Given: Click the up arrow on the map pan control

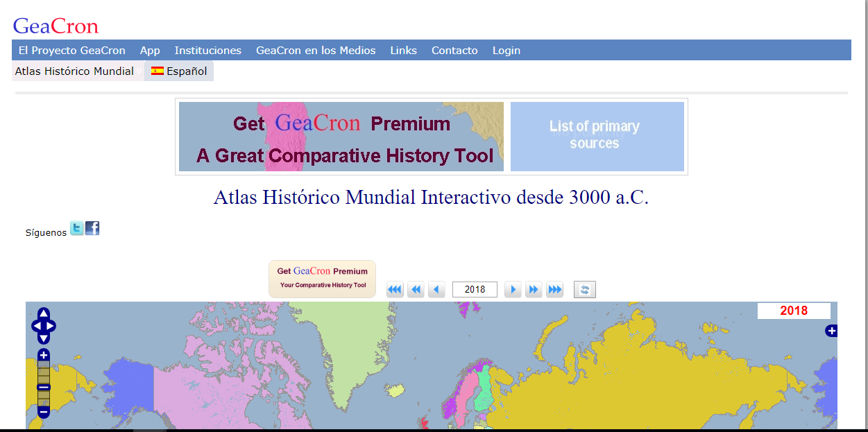Looking at the screenshot, I should pyautogui.click(x=44, y=314).
